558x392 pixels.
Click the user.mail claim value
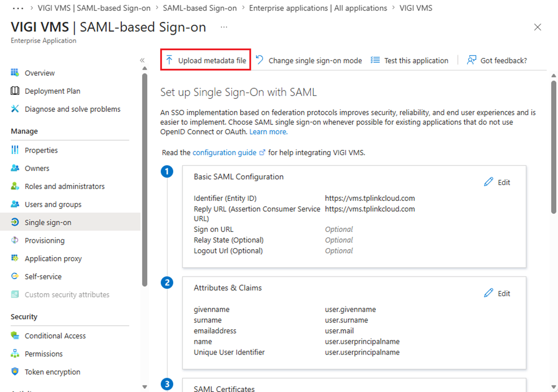point(339,331)
